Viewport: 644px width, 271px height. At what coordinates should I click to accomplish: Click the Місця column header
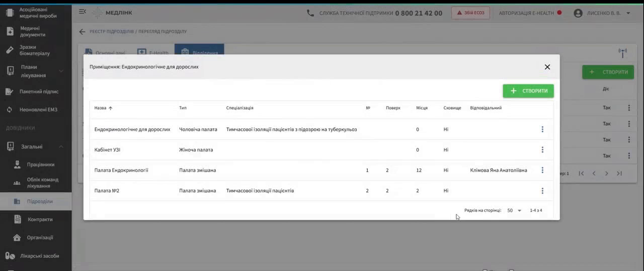click(x=422, y=108)
